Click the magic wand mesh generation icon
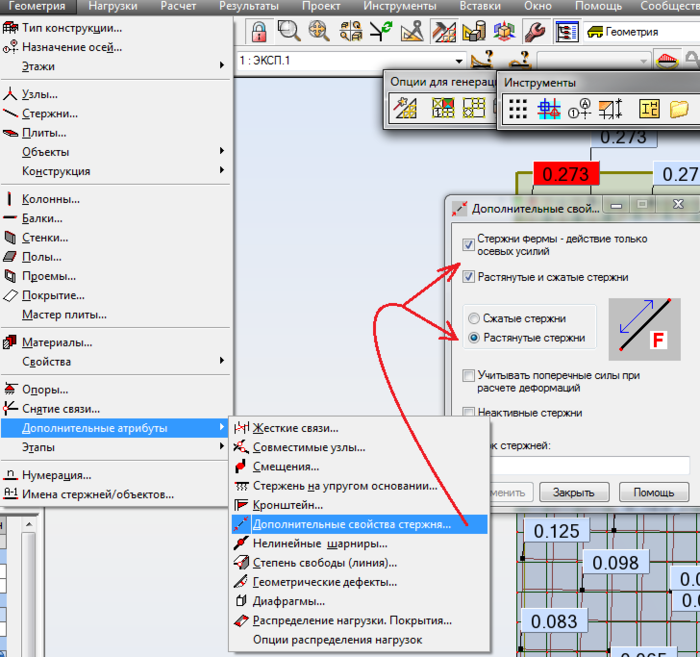 point(405,108)
